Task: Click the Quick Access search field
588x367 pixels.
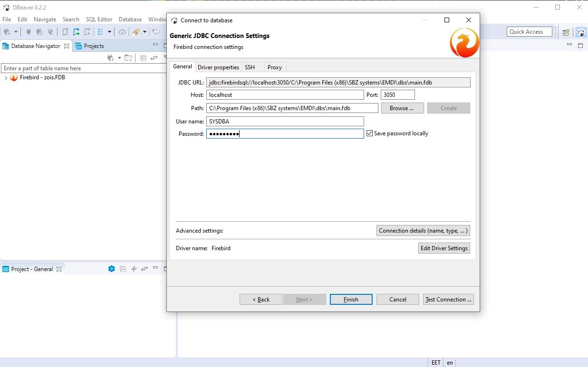Action: click(x=530, y=32)
